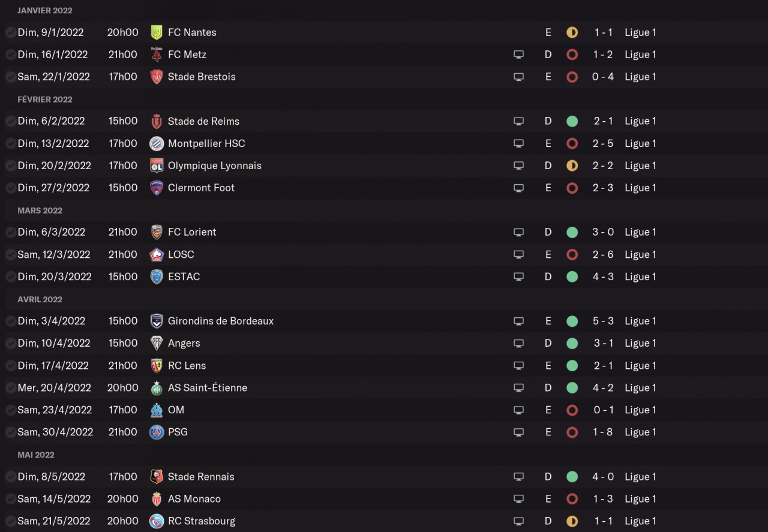Open the 1 - 8 result against PSG
The image size is (768, 532).
[603, 432]
